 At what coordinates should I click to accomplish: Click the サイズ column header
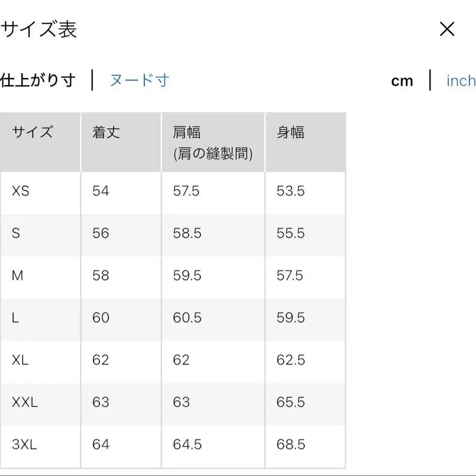click(x=32, y=133)
